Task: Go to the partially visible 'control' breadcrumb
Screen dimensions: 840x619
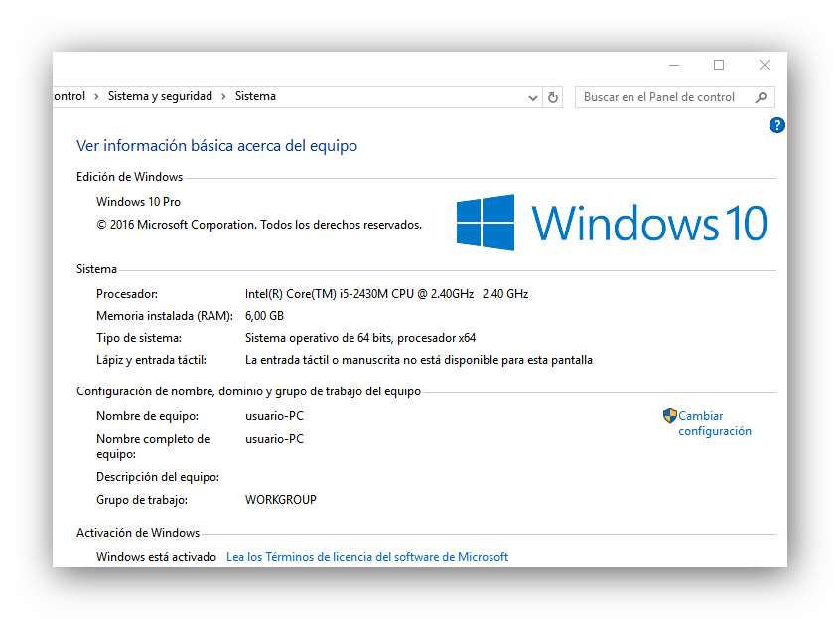Action: [x=70, y=96]
